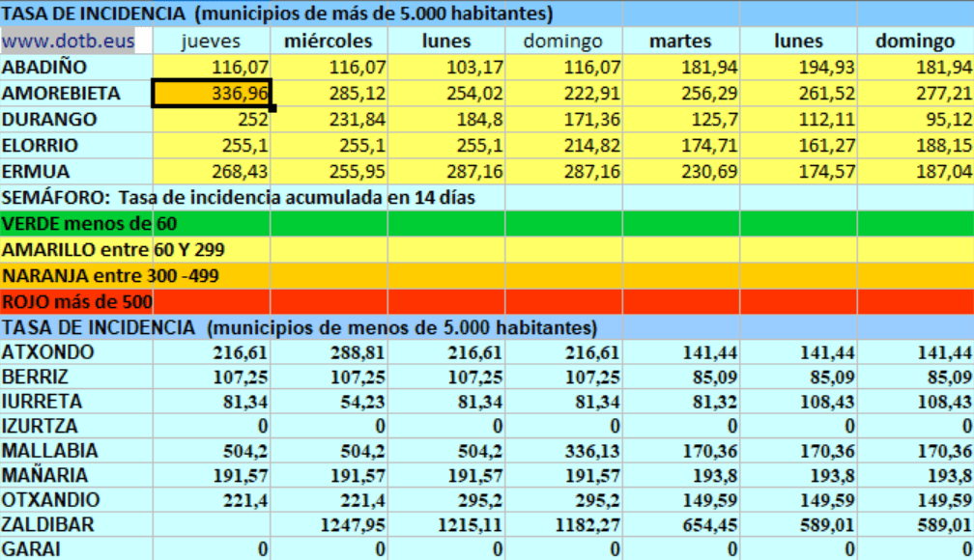Click the fill handle of the selected cell
This screenshot has width=974, height=560.
273,107
